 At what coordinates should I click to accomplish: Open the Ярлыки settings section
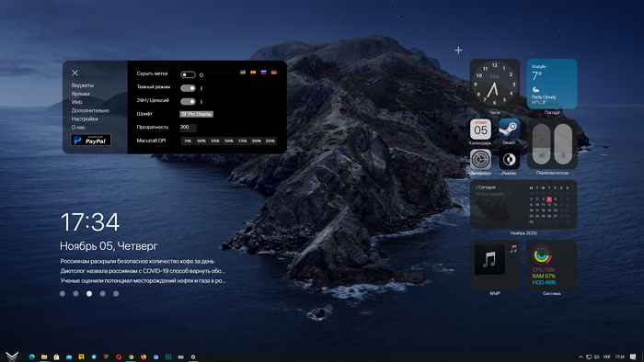[x=81, y=94]
